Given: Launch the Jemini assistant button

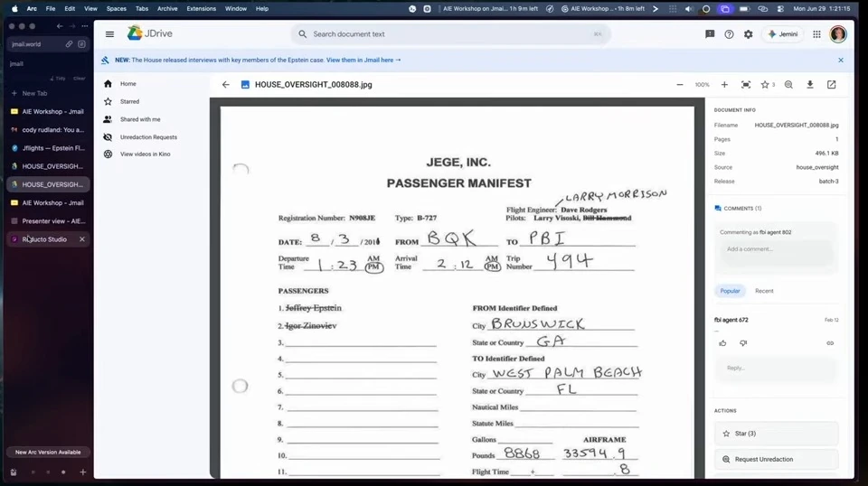Looking at the screenshot, I should 783,34.
